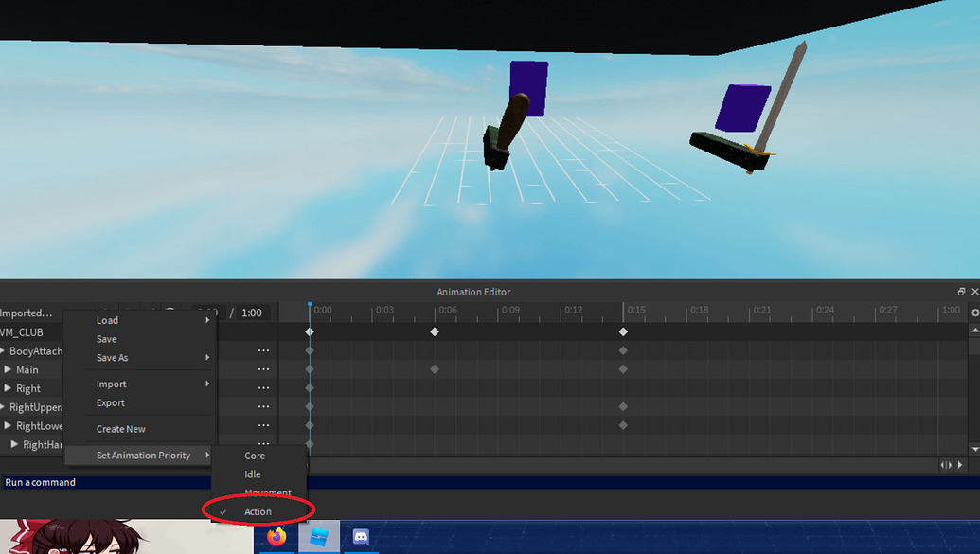Select the BodyAttach keyframe at 0:00
Viewport: 980px width, 554px height.
pyautogui.click(x=310, y=350)
